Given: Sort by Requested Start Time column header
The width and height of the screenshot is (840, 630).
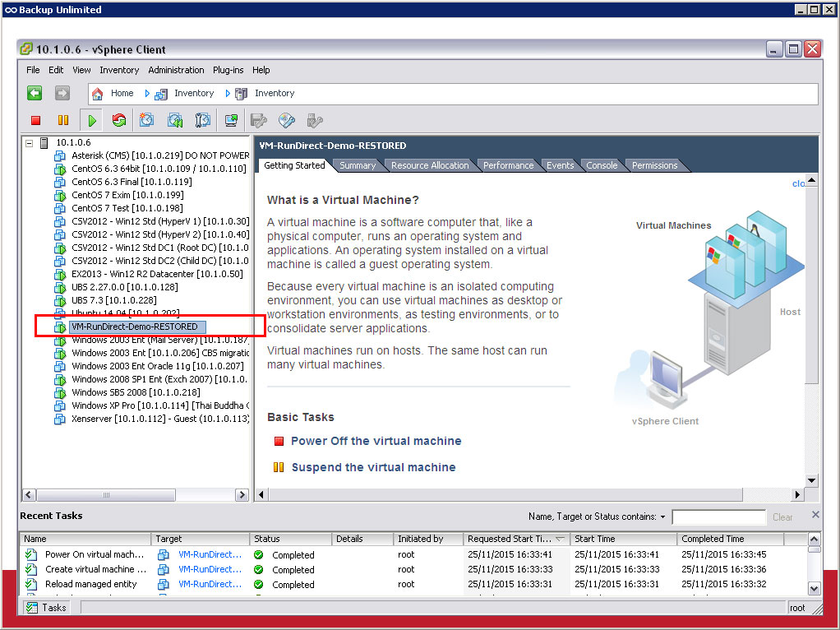Looking at the screenshot, I should pyautogui.click(x=510, y=539).
